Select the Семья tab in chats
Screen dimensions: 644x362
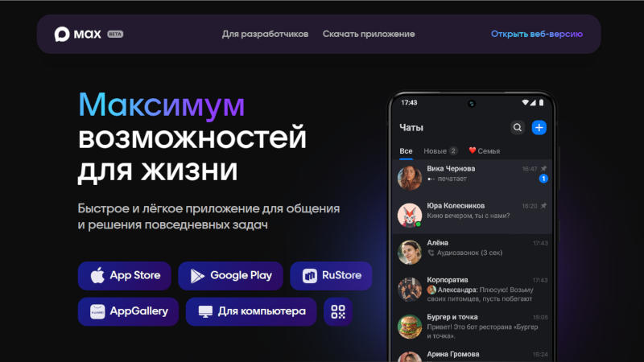[484, 150]
